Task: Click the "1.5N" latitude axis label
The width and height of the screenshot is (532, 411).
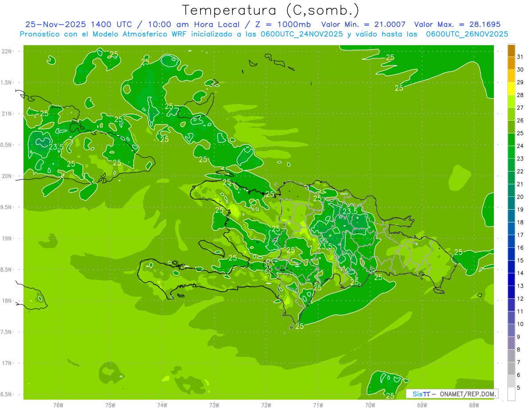Action: coord(7,82)
